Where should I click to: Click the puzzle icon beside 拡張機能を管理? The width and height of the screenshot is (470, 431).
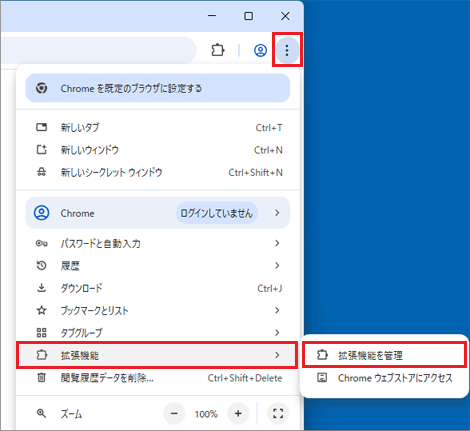322,355
